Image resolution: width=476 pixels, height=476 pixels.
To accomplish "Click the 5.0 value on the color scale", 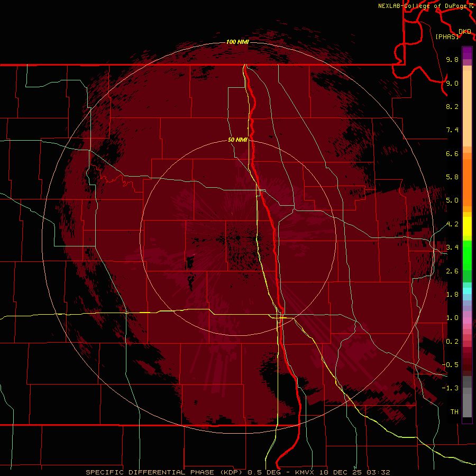I will pyautogui.click(x=452, y=200).
